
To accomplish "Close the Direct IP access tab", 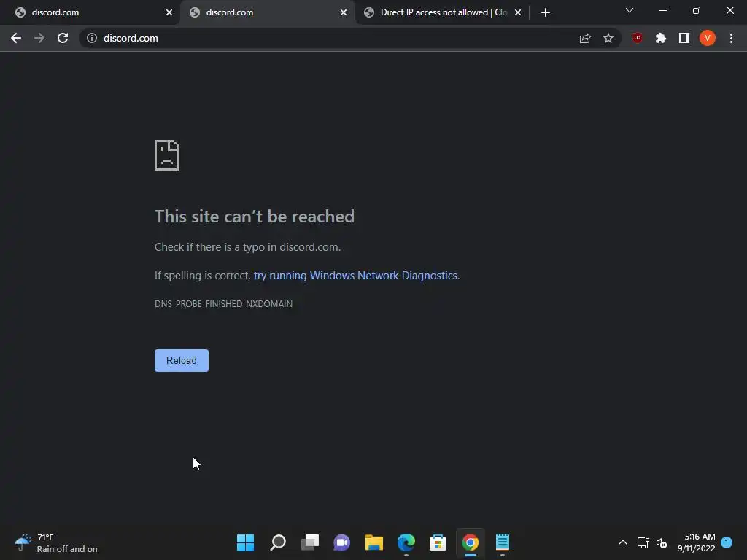I will (x=518, y=12).
